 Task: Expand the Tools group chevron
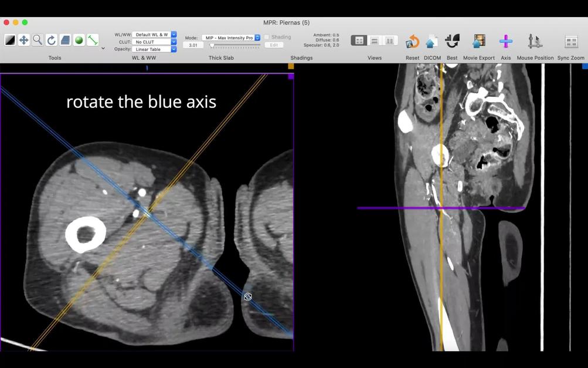[102, 48]
